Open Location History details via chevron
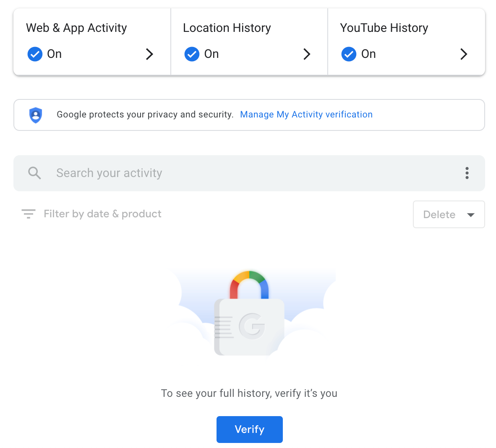 [307, 54]
